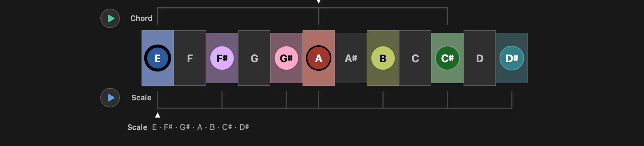The width and height of the screenshot is (644, 146).
Task: Click the green C# note circle
Action: [x=447, y=58]
